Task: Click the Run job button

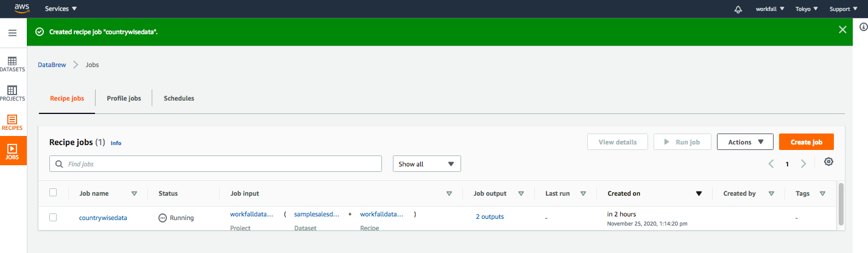Action: [682, 142]
